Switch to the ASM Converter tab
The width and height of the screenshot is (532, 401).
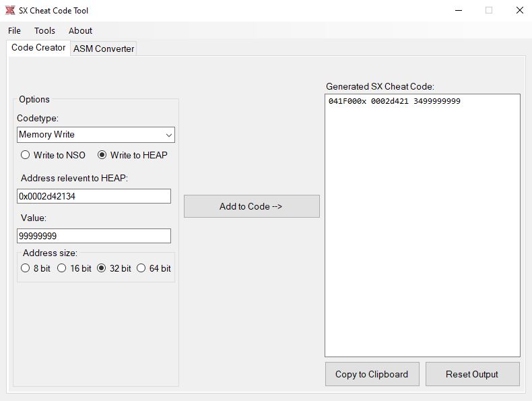coord(104,49)
